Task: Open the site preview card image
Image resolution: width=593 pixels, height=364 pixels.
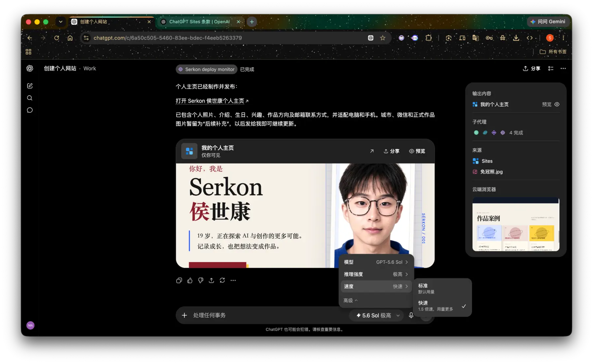Action: coord(305,215)
